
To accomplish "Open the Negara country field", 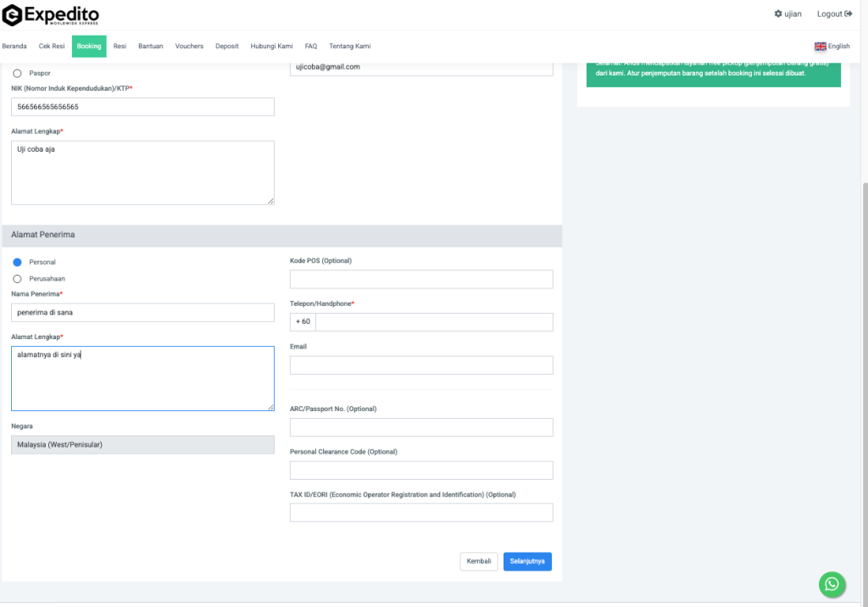I will [x=142, y=444].
